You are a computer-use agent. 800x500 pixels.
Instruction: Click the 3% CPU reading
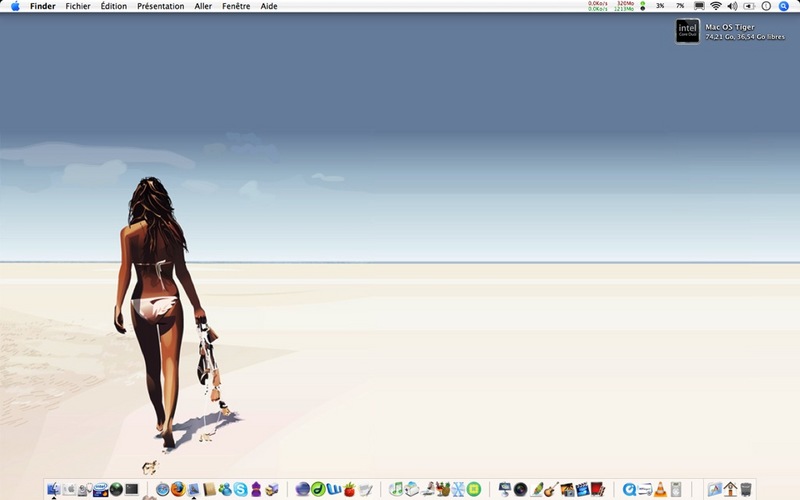(660, 6)
